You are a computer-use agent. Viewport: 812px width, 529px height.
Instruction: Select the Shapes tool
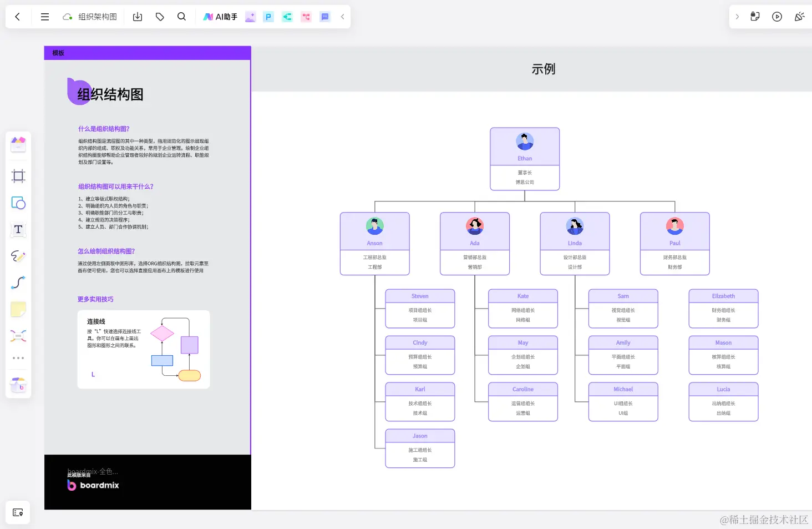pyautogui.click(x=18, y=203)
